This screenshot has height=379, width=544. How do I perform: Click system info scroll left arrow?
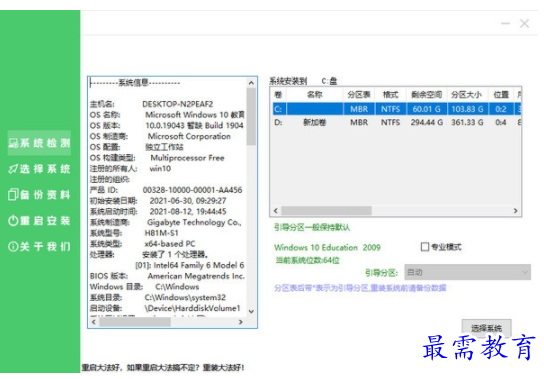click(94, 322)
